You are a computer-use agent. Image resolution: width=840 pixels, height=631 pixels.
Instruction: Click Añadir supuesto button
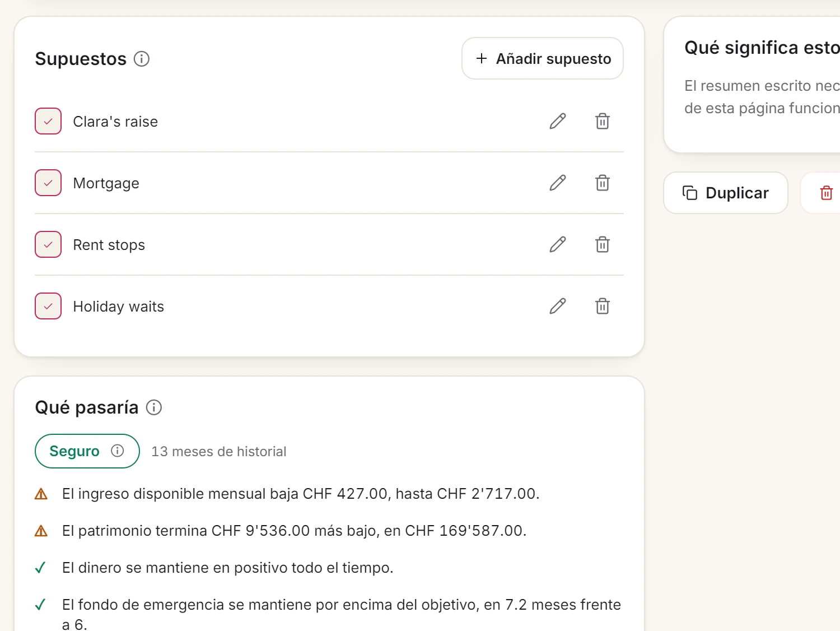point(543,58)
